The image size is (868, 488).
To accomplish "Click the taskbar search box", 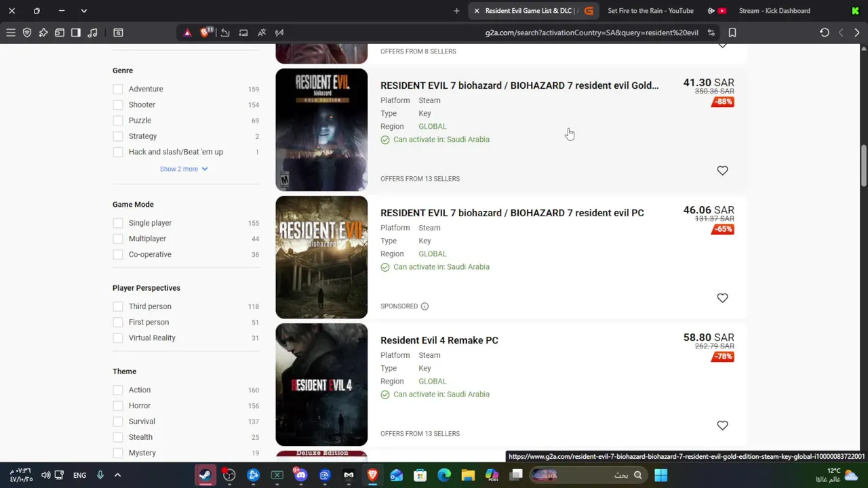I will (x=589, y=475).
